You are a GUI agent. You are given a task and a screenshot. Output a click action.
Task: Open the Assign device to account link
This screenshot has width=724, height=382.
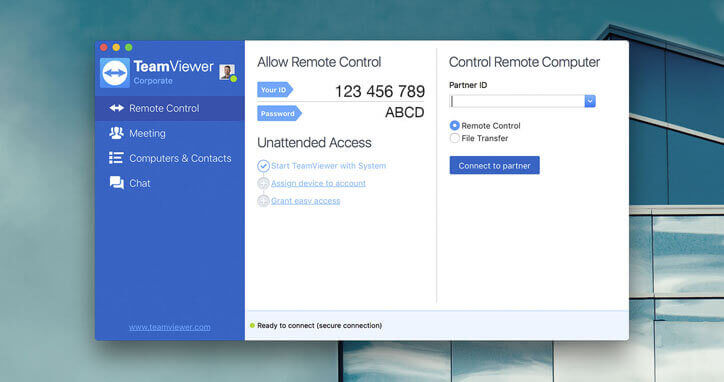coord(318,183)
